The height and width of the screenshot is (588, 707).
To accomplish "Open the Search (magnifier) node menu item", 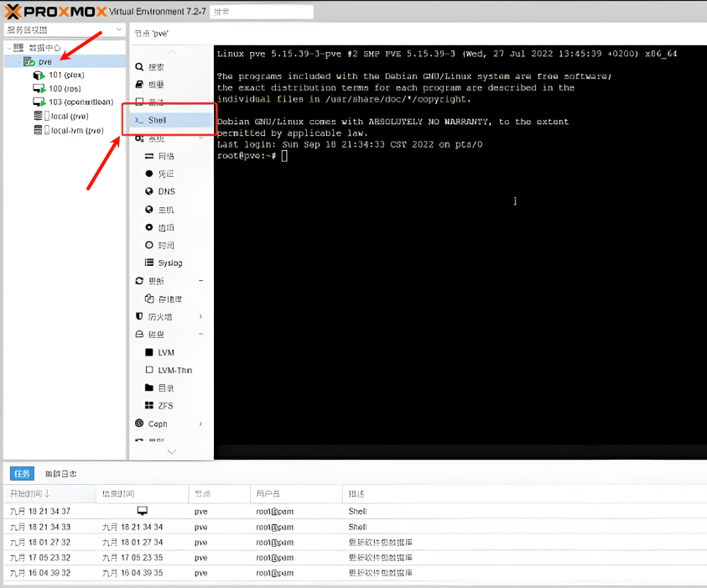I will [x=156, y=67].
